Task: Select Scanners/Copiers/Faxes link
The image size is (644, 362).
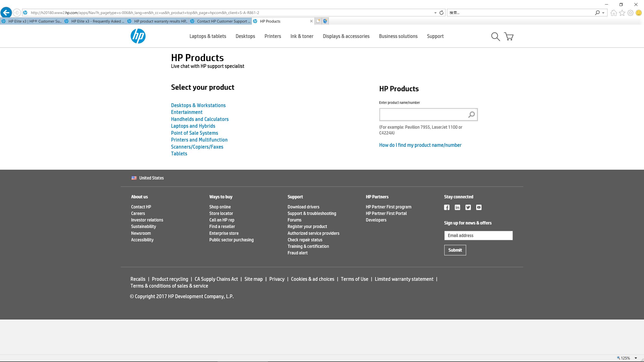Action: (x=197, y=147)
